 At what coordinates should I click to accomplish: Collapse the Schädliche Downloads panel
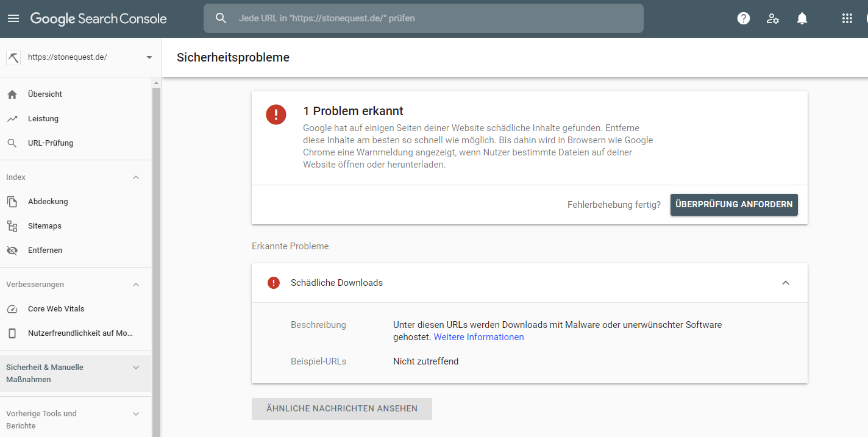pyautogui.click(x=786, y=283)
